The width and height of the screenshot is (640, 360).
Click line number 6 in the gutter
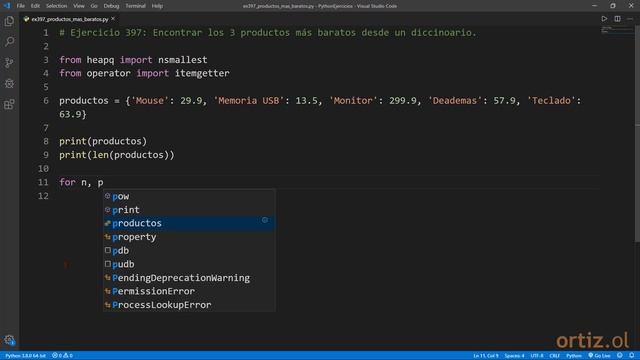[45, 100]
